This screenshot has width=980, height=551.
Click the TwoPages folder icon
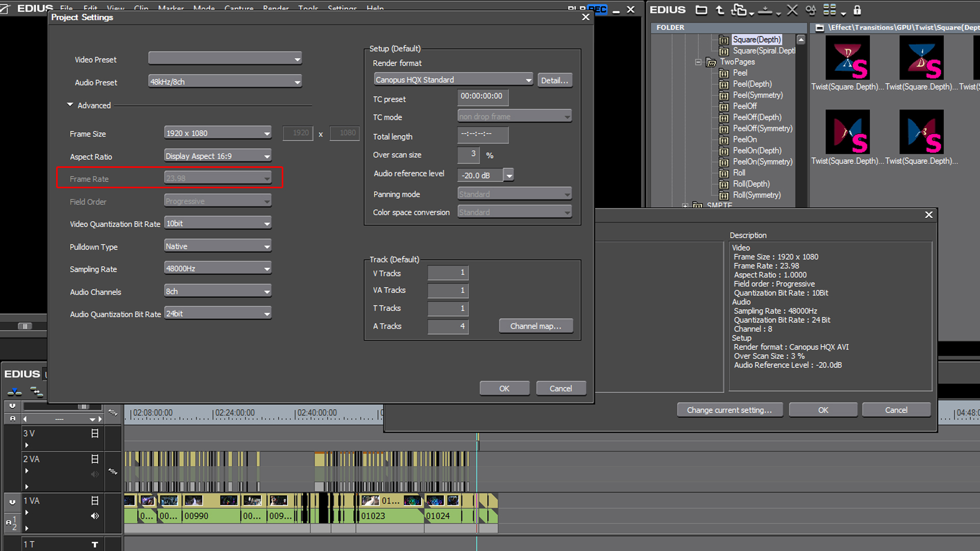[711, 62]
